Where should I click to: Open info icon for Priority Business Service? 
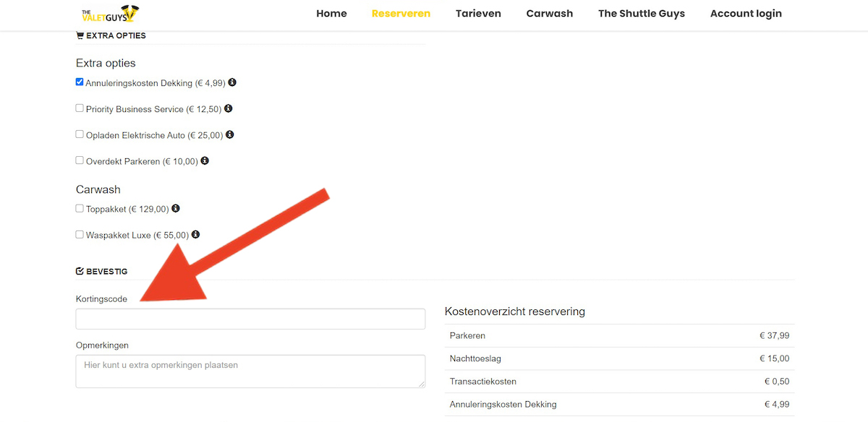coord(229,108)
